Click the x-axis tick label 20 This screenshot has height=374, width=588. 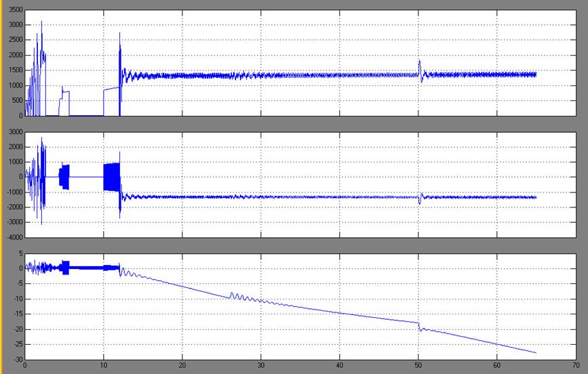coord(182,367)
